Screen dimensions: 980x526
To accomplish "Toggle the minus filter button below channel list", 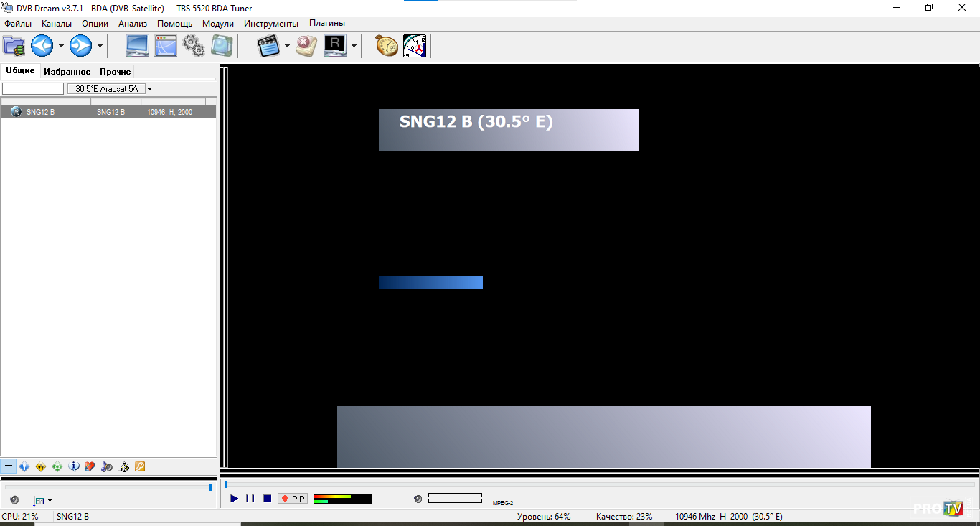I will point(9,467).
